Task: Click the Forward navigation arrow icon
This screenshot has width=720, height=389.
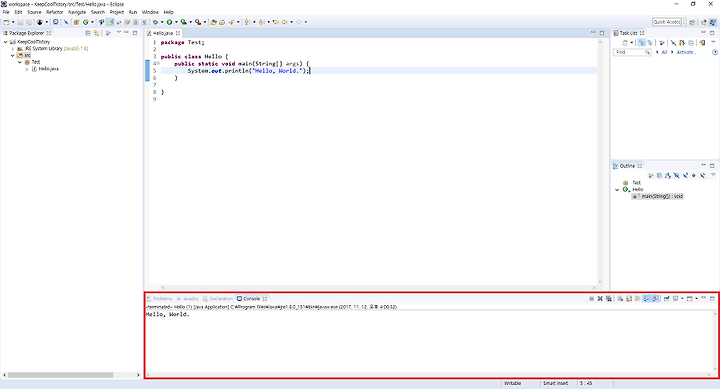Action: point(298,22)
